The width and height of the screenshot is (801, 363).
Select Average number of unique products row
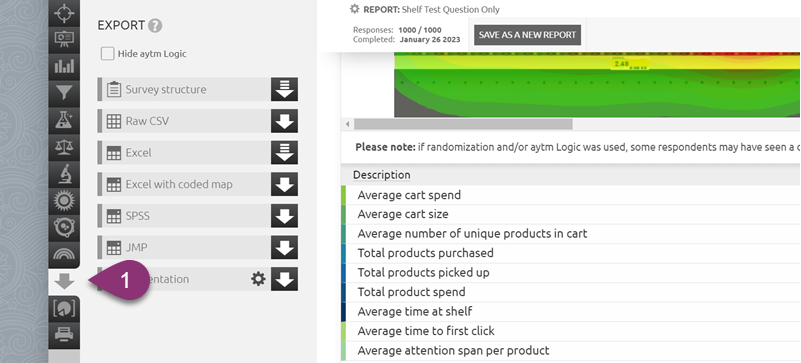(x=571, y=234)
